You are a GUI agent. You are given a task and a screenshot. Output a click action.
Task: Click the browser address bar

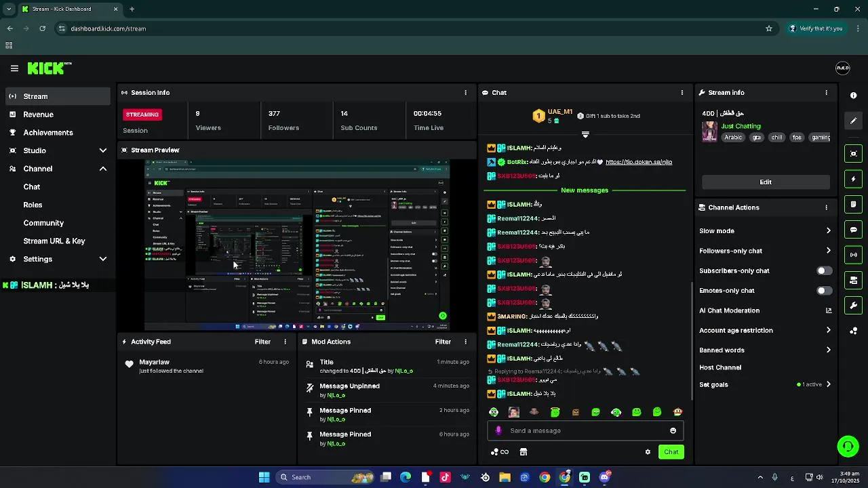point(415,28)
